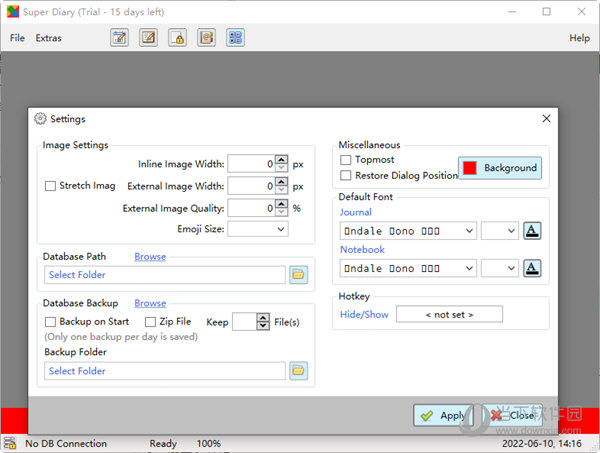The width and height of the screenshot is (600, 453).
Task: Toggle the Stretch Image checkbox
Action: [x=50, y=186]
